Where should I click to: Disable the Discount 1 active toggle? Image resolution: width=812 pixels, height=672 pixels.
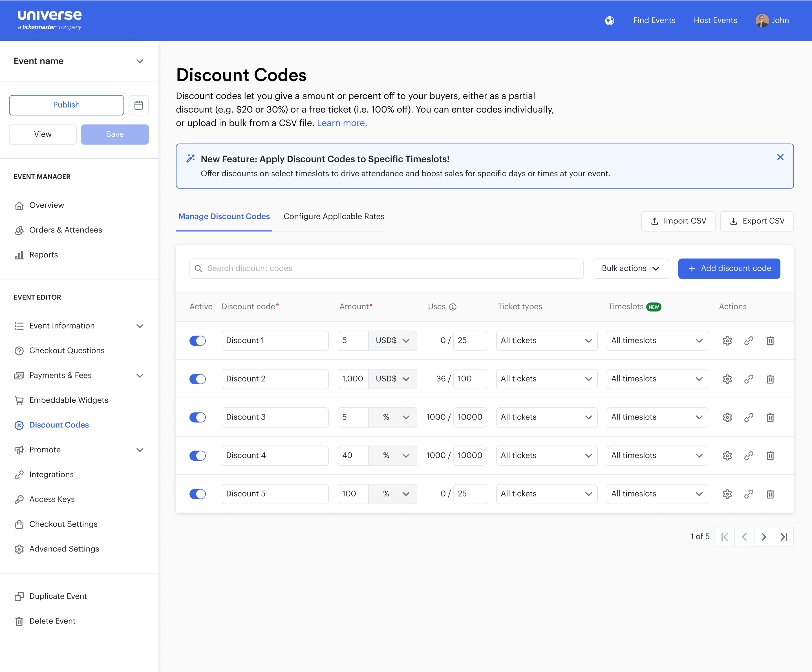click(198, 340)
